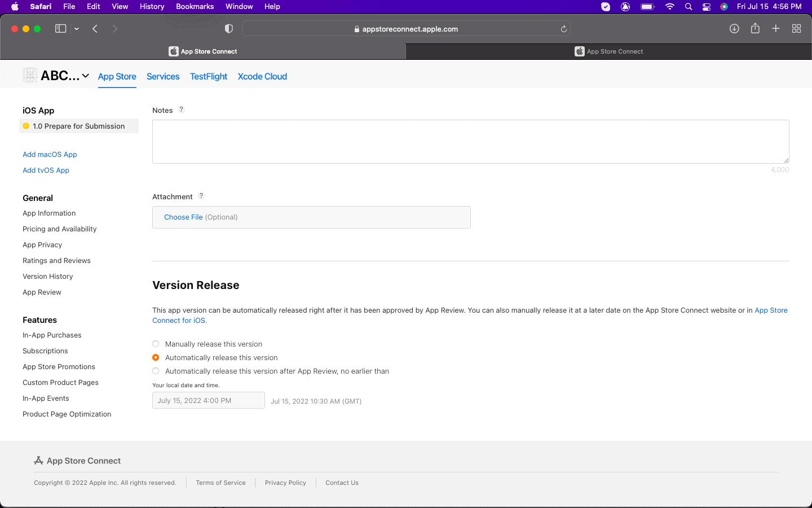Open Custom Product Pages
The image size is (812, 508).
point(60,382)
